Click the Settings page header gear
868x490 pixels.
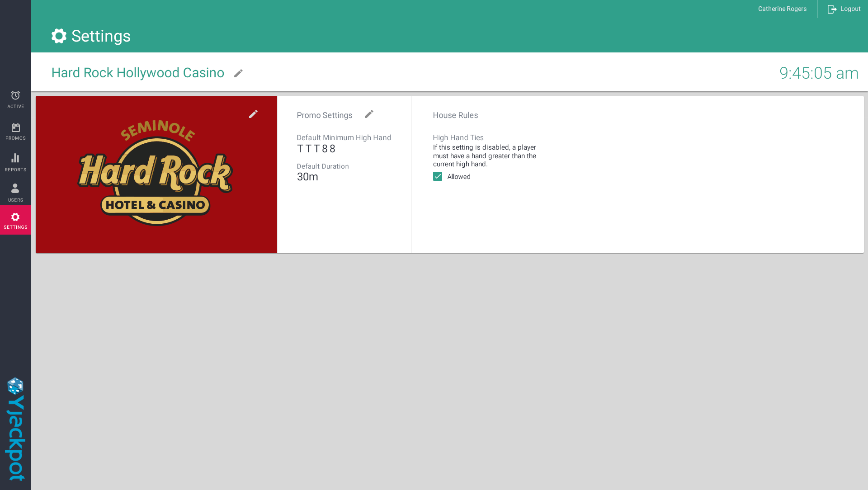coord(59,36)
